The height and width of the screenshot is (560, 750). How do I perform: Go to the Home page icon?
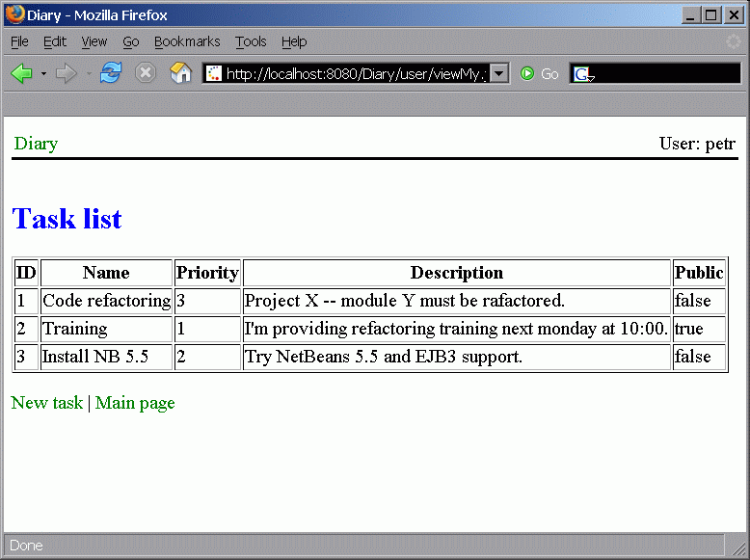coord(180,74)
